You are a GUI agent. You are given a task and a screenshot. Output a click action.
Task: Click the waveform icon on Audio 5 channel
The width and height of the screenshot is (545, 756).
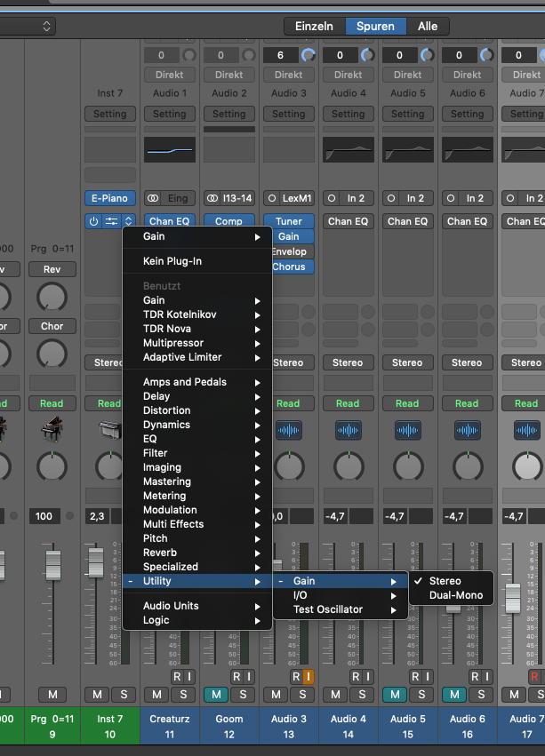pos(408,430)
